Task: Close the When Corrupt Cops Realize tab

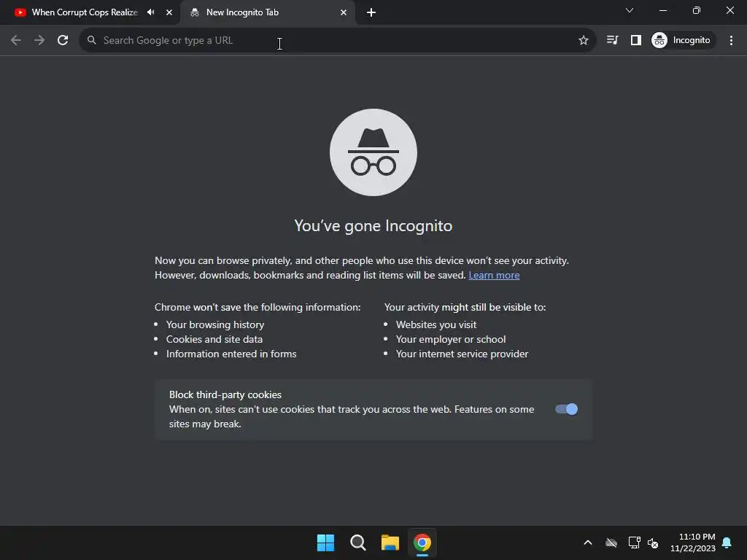Action: tap(169, 12)
